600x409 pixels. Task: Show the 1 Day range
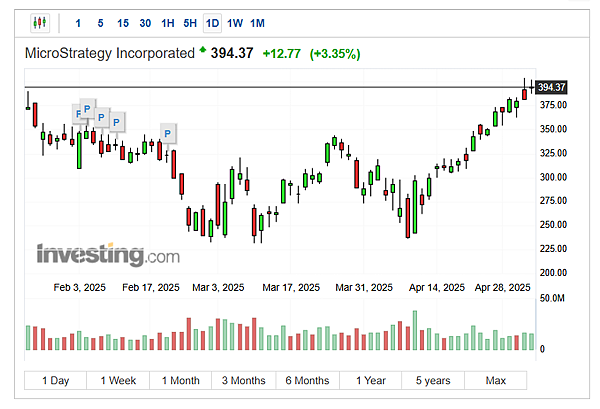coord(55,380)
